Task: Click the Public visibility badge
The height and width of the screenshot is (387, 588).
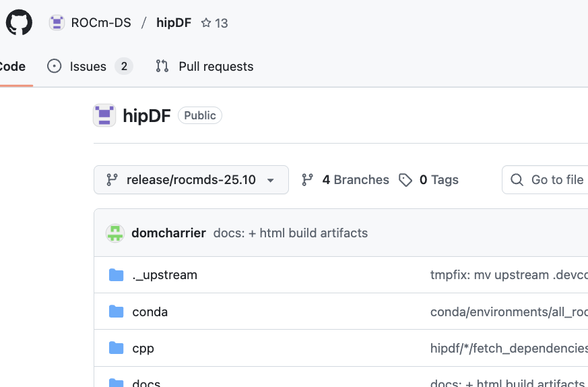Action: 200,115
